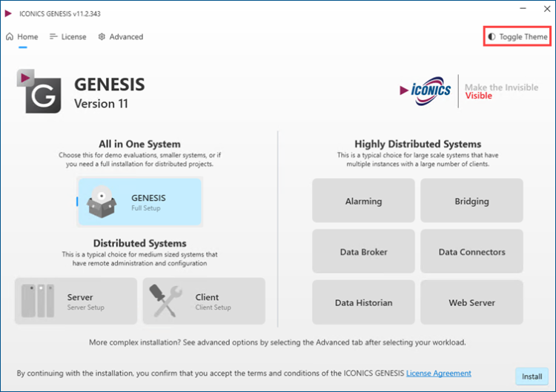This screenshot has width=556, height=392.
Task: Click the server racks icon
Action: pos(38,301)
